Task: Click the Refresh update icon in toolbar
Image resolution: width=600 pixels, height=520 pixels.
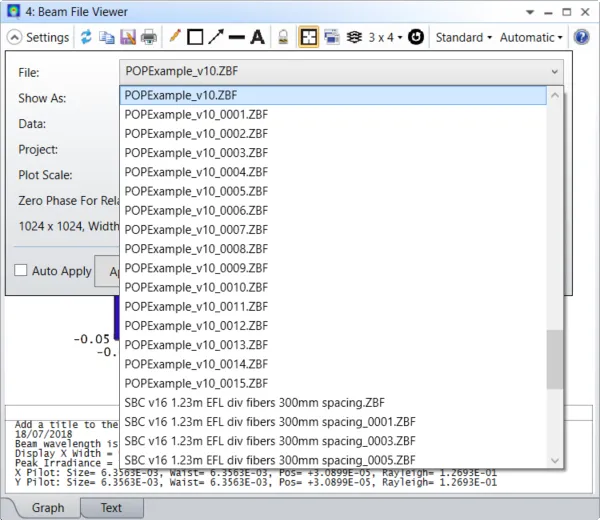Action: (86, 37)
